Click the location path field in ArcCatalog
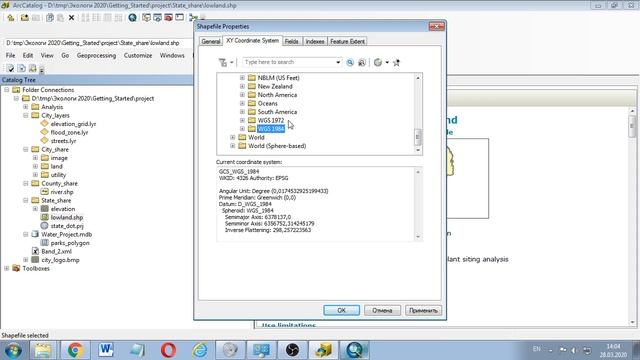 coord(98,43)
